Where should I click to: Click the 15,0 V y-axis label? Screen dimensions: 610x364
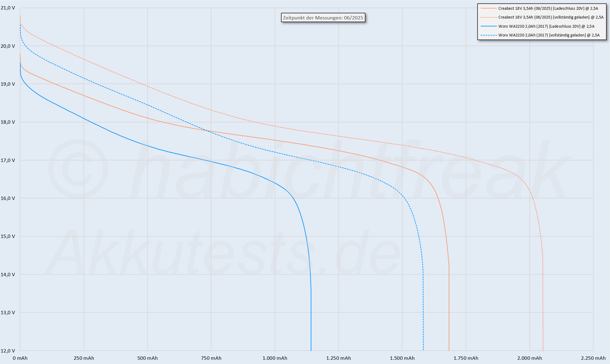pyautogui.click(x=8, y=236)
